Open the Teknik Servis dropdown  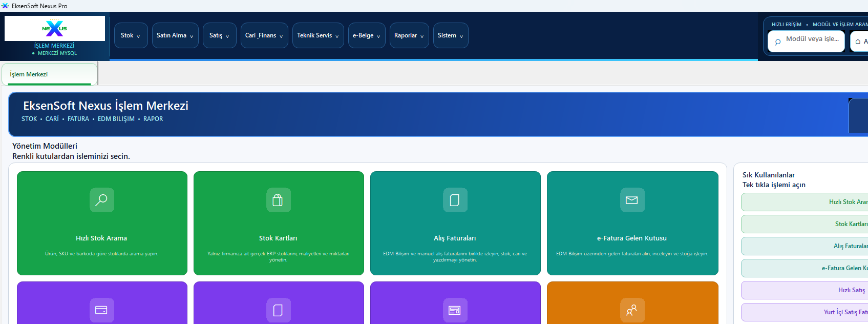pos(318,35)
